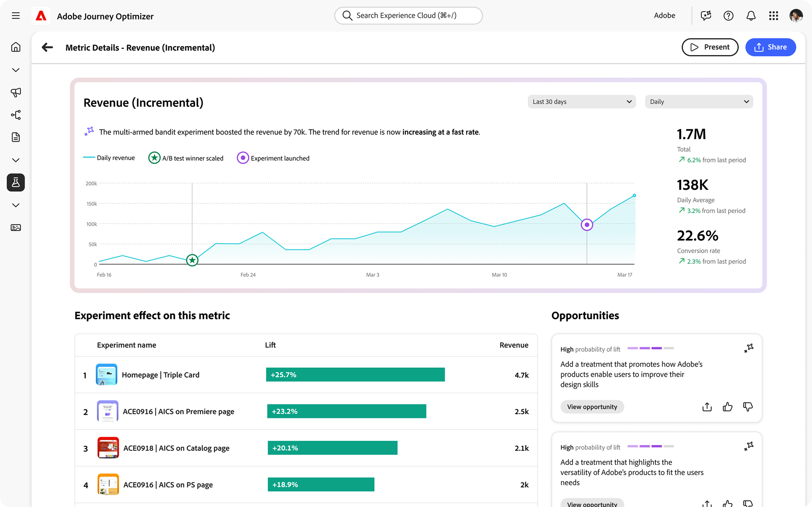Click the 1.7M Total value

(x=691, y=134)
